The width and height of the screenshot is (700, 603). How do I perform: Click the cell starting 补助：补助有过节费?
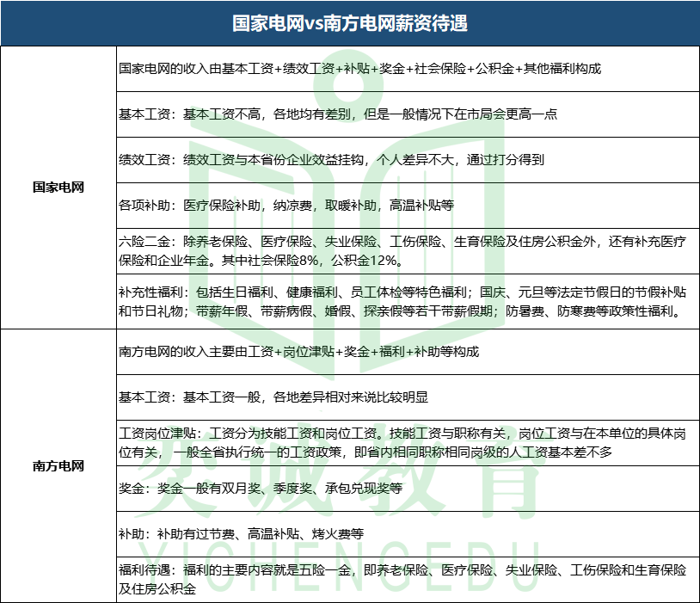coord(408,534)
